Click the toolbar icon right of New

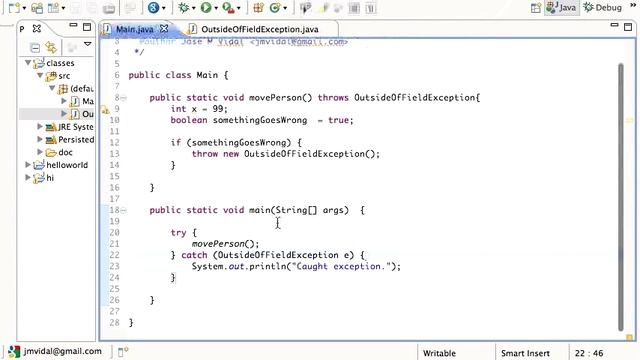(37, 8)
